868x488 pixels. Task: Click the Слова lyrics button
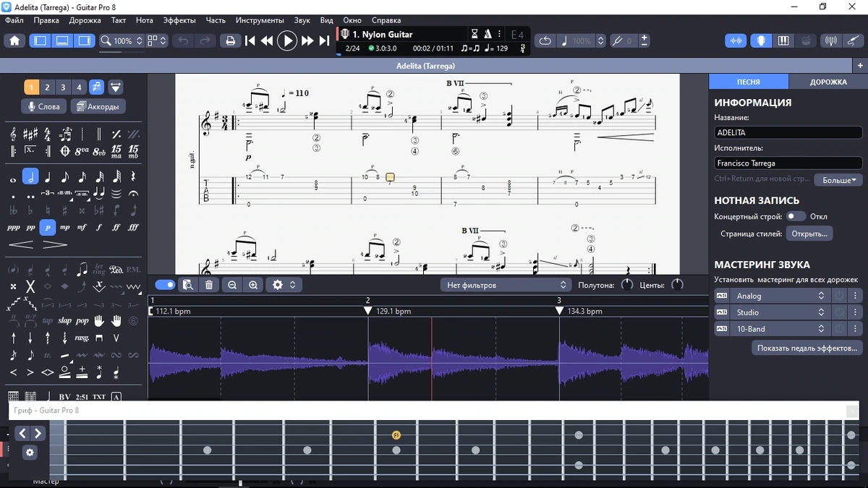[x=43, y=106]
